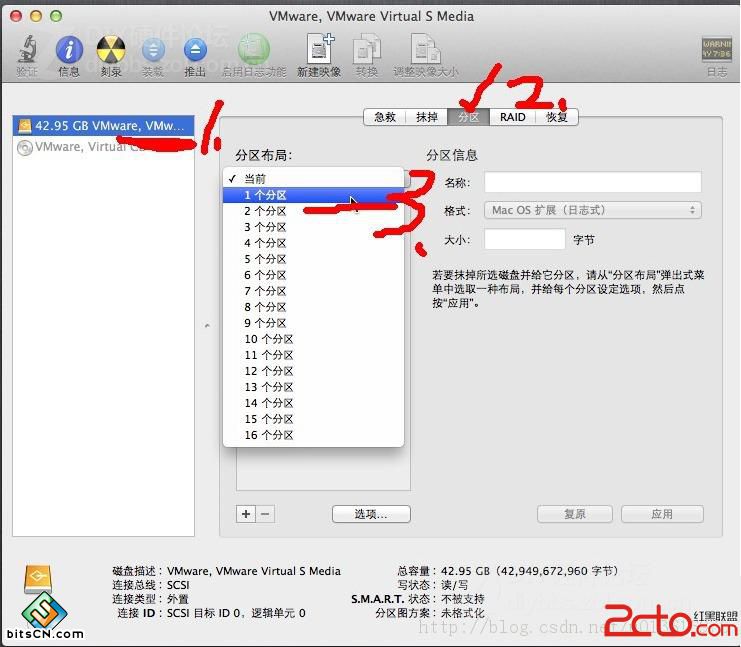Image resolution: width=741 pixels, height=647 pixels.
Task: Choose 10 个分区 from layout menu
Action: click(313, 339)
